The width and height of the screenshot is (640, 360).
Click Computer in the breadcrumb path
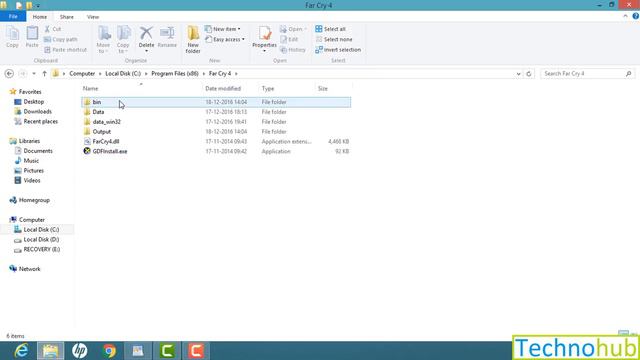(x=82, y=73)
